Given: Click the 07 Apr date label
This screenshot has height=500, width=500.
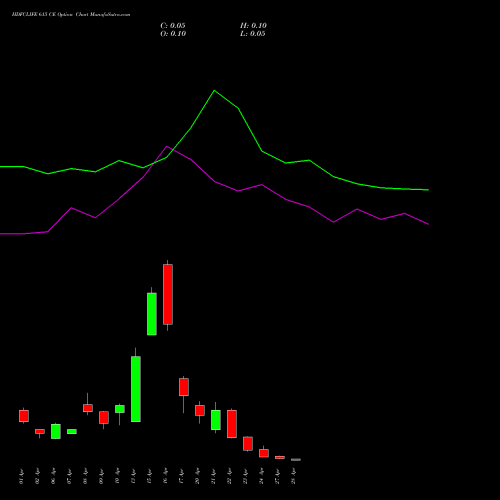Looking at the screenshot, I should (70, 477).
